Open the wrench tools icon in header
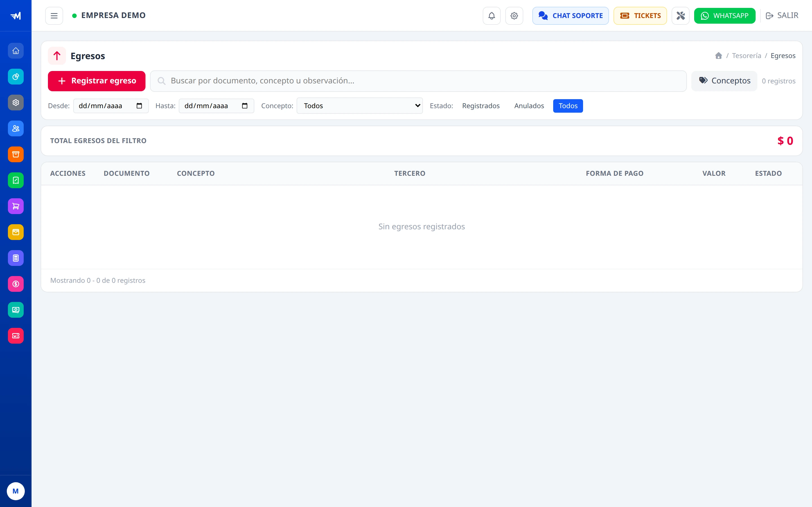The width and height of the screenshot is (812, 507). (x=680, y=16)
